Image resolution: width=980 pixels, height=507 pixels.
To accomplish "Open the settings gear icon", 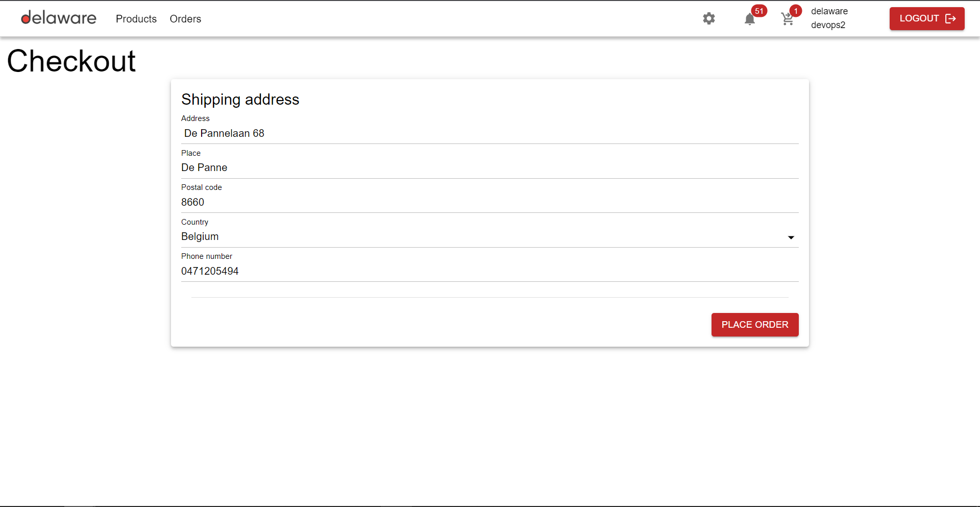I will click(x=708, y=18).
